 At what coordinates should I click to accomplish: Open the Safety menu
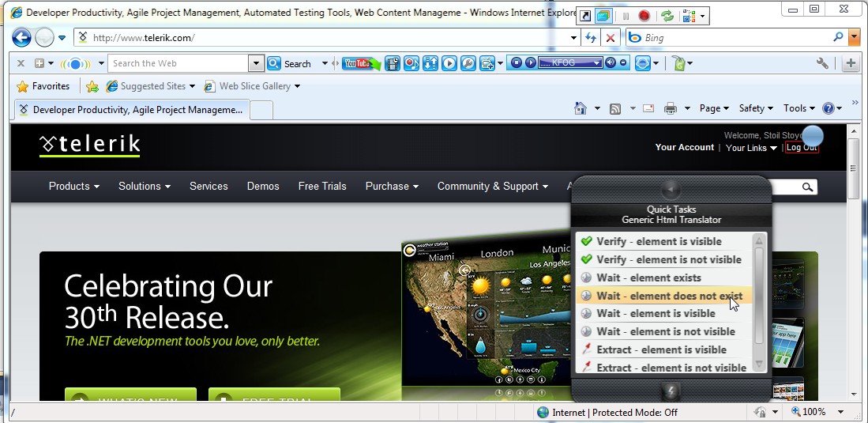click(756, 108)
